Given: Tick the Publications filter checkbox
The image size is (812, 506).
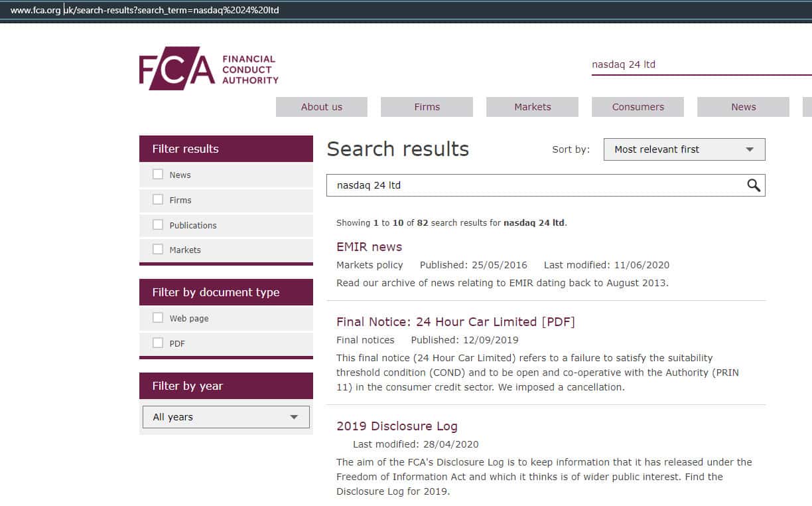Looking at the screenshot, I should [158, 224].
